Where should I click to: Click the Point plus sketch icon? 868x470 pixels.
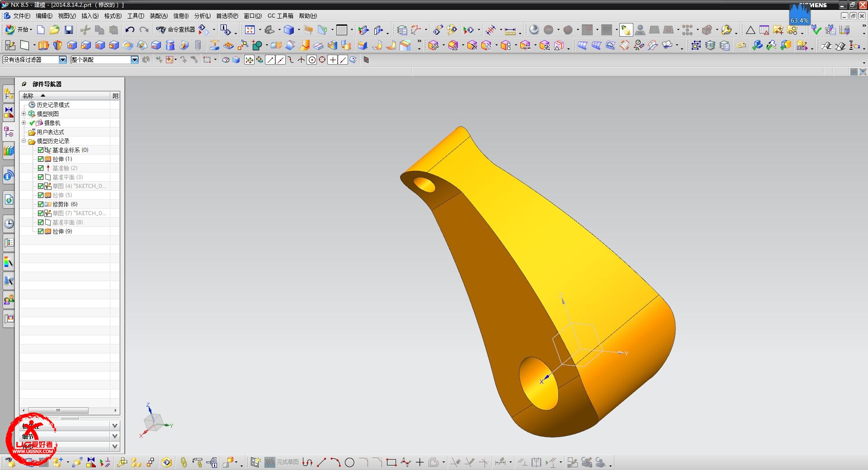pyautogui.click(x=420, y=462)
